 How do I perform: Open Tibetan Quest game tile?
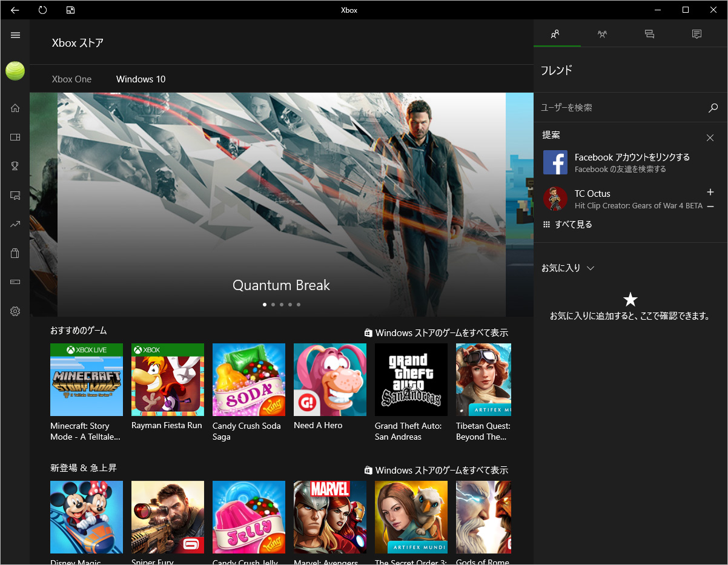coord(483,392)
